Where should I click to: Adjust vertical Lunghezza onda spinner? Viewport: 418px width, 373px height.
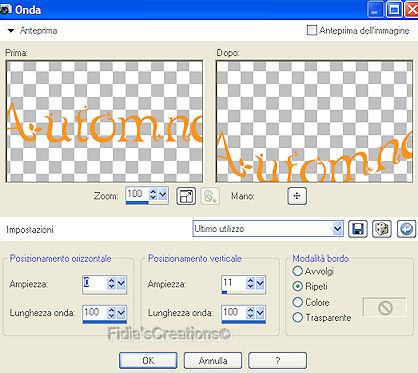click(x=250, y=312)
